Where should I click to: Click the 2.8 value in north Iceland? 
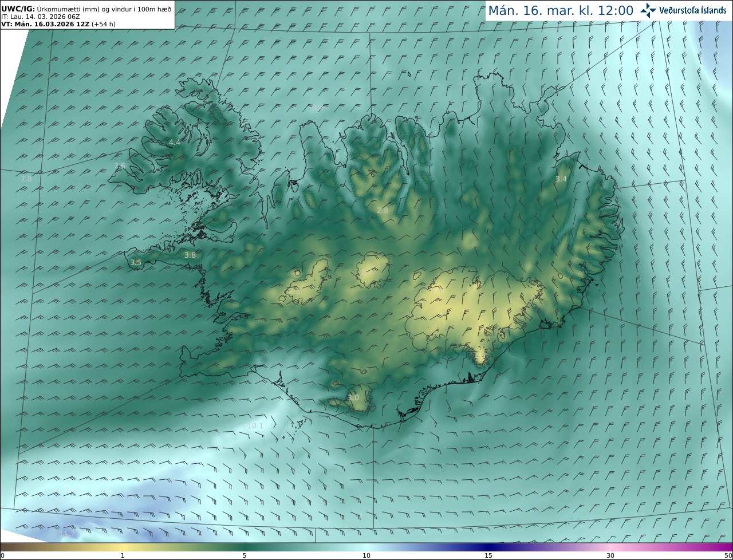click(x=383, y=210)
